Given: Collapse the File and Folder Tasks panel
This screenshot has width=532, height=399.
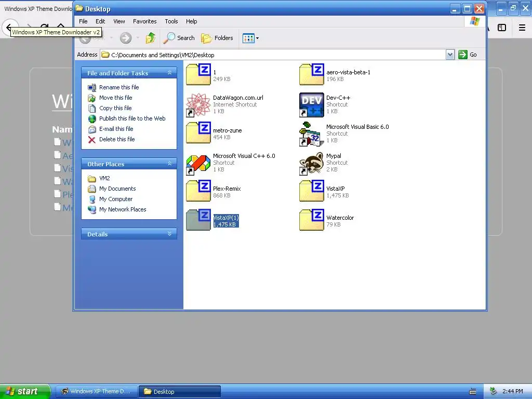Looking at the screenshot, I should [170, 73].
